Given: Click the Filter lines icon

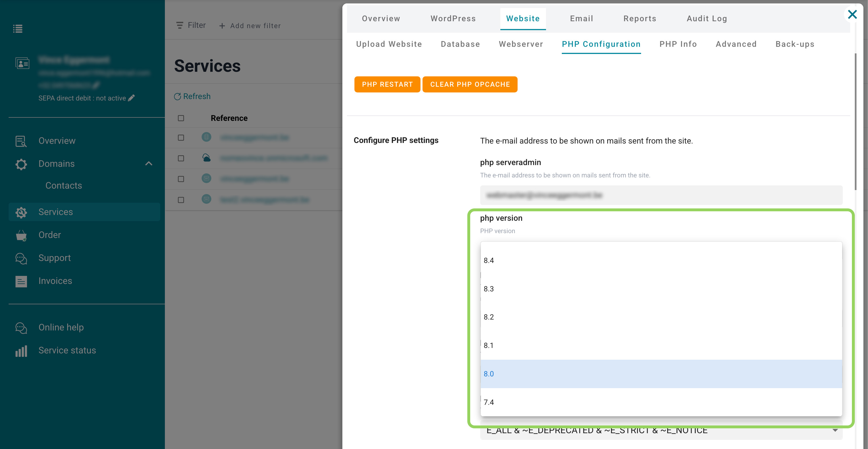Looking at the screenshot, I should click(x=180, y=25).
